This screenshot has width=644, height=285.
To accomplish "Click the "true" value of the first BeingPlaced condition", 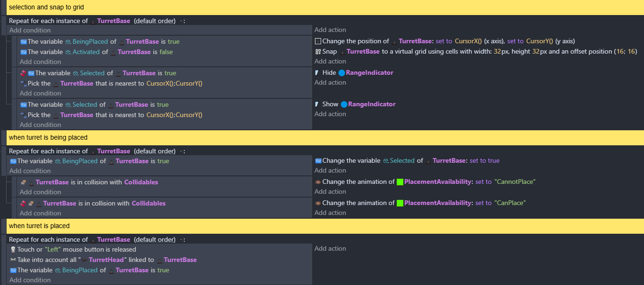I will [173, 42].
